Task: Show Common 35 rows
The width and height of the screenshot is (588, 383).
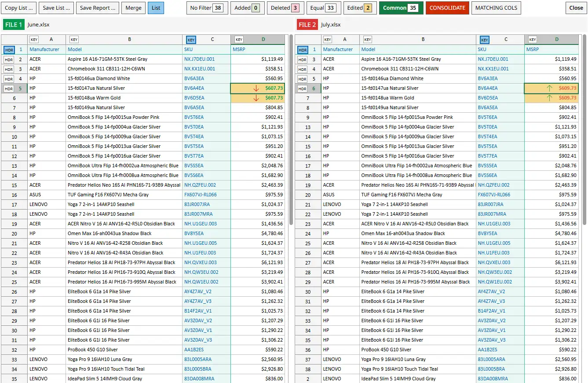Action: 401,8
